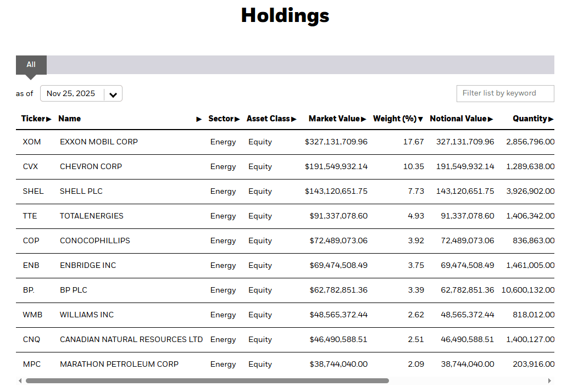Viewport: 567px width, 392px height.
Task: Sort by Quantity column arrow
Action: pos(551,119)
